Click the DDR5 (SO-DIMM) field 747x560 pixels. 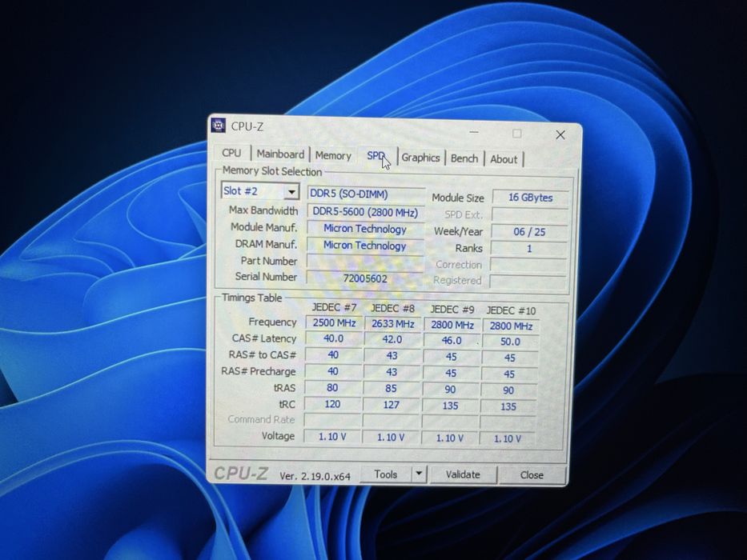365,194
